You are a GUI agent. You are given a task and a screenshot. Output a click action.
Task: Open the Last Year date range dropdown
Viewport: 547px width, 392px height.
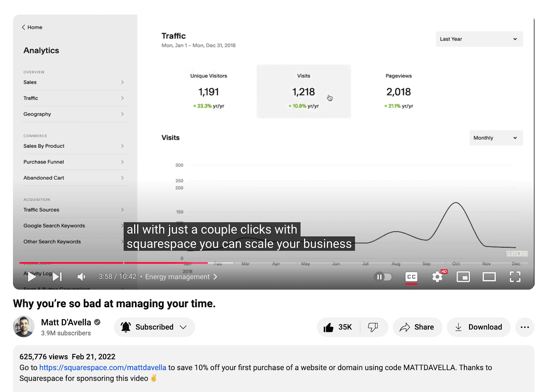(479, 39)
